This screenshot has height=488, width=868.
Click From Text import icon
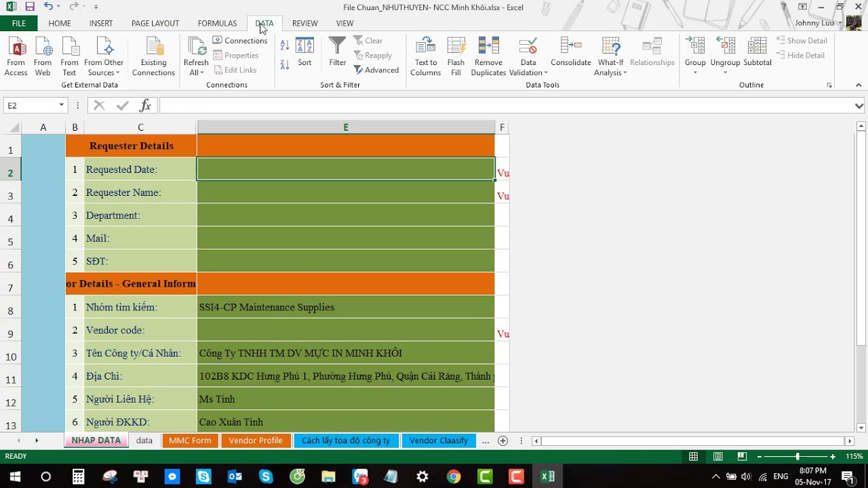click(x=69, y=57)
